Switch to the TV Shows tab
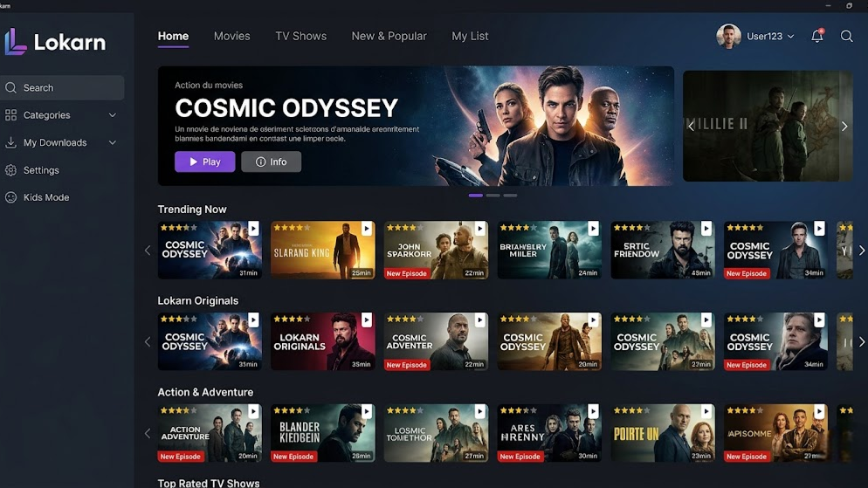The width and height of the screenshot is (868, 488). tap(300, 36)
